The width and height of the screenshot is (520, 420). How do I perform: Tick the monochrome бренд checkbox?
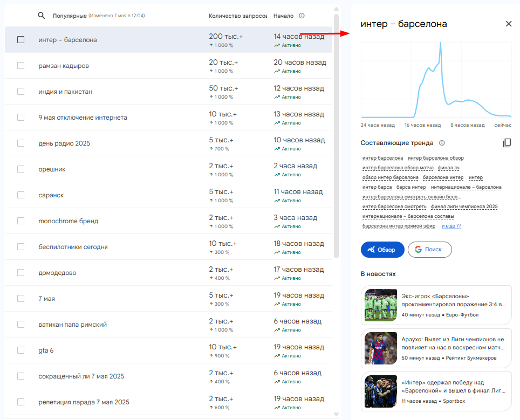point(20,221)
